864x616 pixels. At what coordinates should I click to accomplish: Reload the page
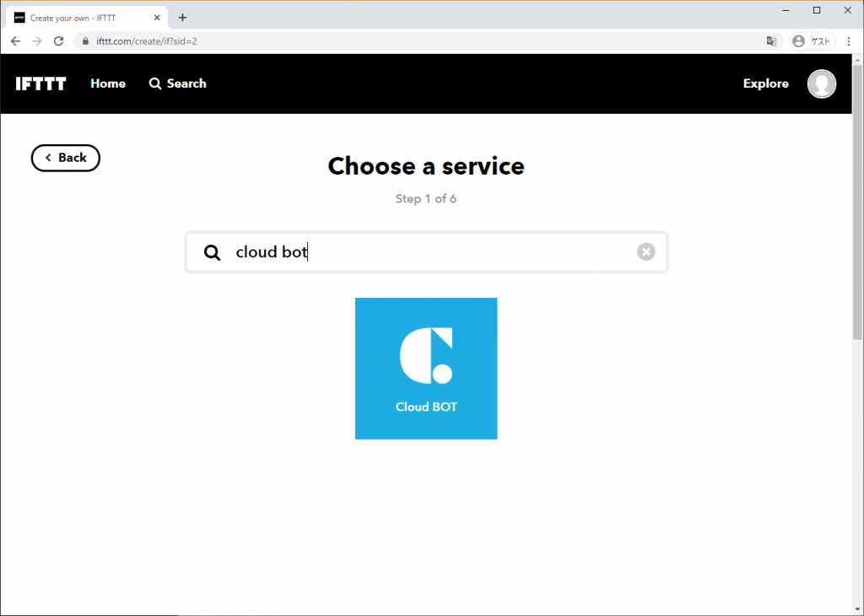(x=58, y=41)
